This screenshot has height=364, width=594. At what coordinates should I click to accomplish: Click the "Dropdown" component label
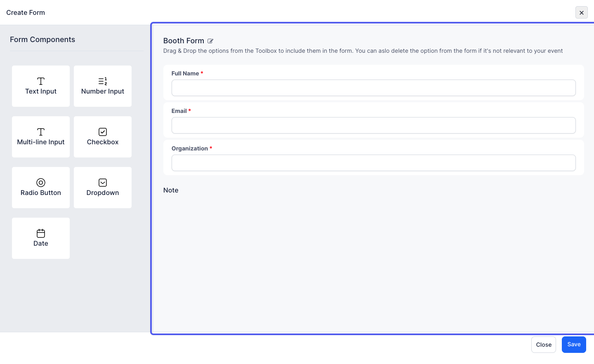pos(103,193)
